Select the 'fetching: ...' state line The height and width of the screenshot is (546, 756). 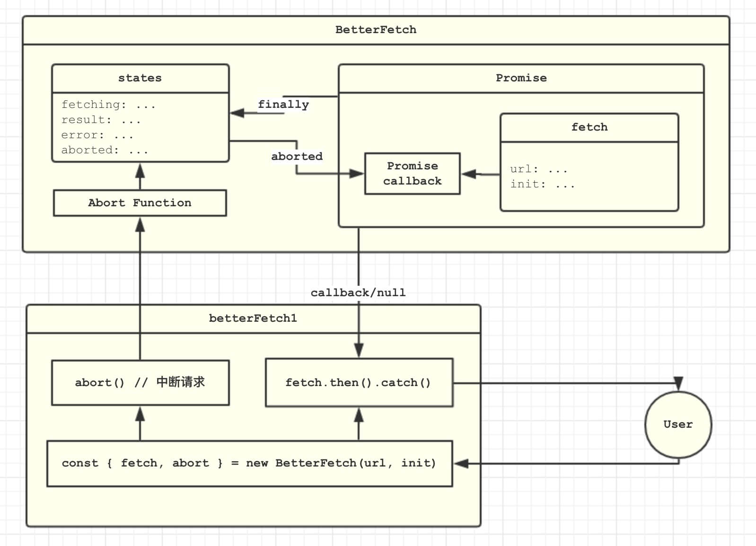click(x=108, y=105)
